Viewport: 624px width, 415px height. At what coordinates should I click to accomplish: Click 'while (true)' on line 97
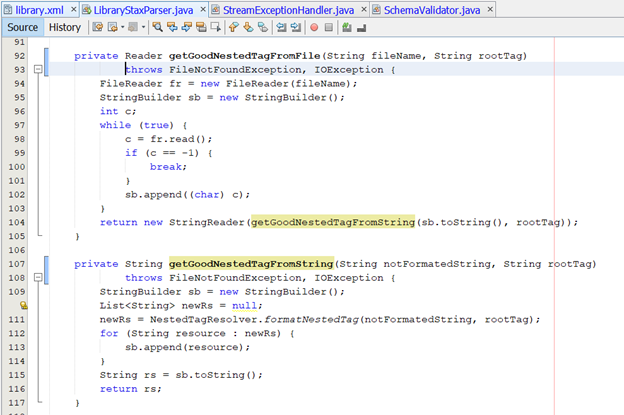pos(137,125)
